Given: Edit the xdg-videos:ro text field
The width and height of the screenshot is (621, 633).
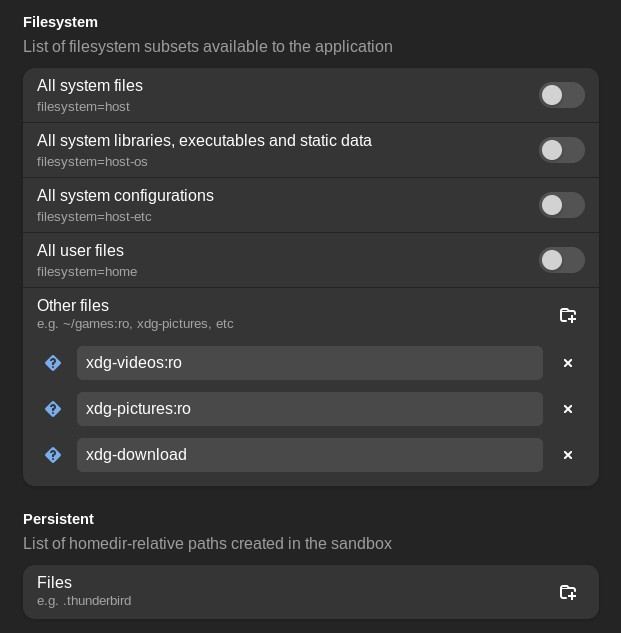Looking at the screenshot, I should tap(310, 363).
